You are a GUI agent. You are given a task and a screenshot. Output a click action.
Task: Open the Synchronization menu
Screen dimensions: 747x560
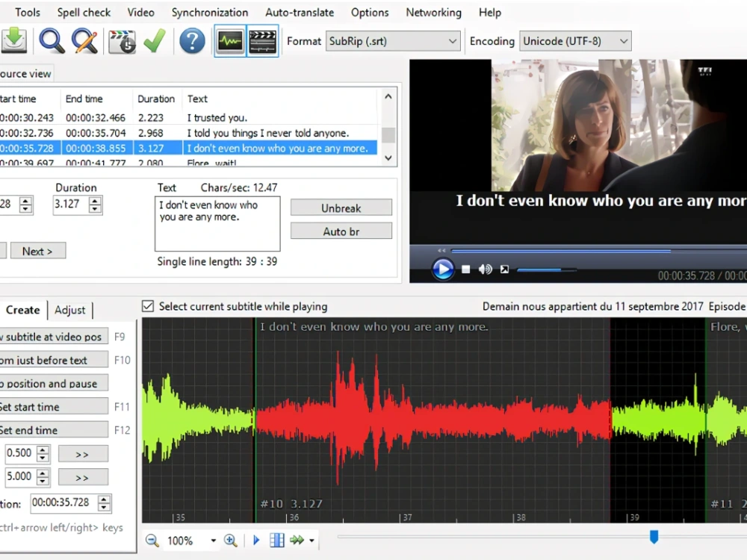[210, 12]
